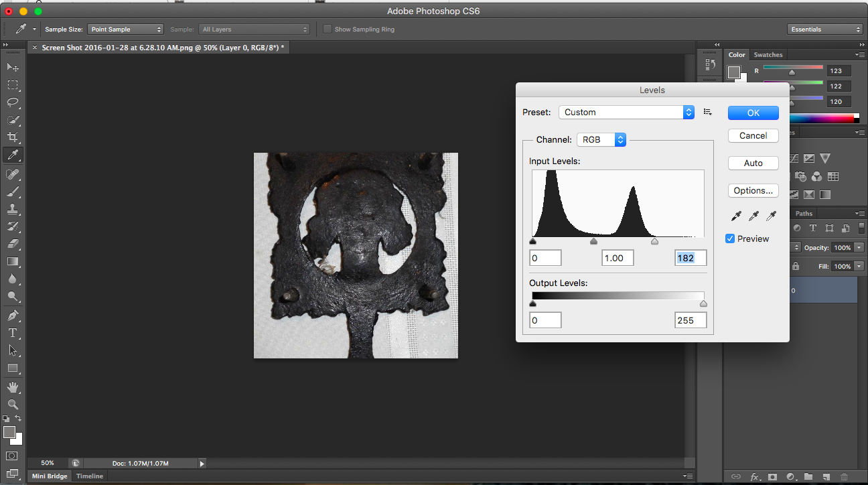Click the OK button in Levels
The image size is (868, 485).
753,113
